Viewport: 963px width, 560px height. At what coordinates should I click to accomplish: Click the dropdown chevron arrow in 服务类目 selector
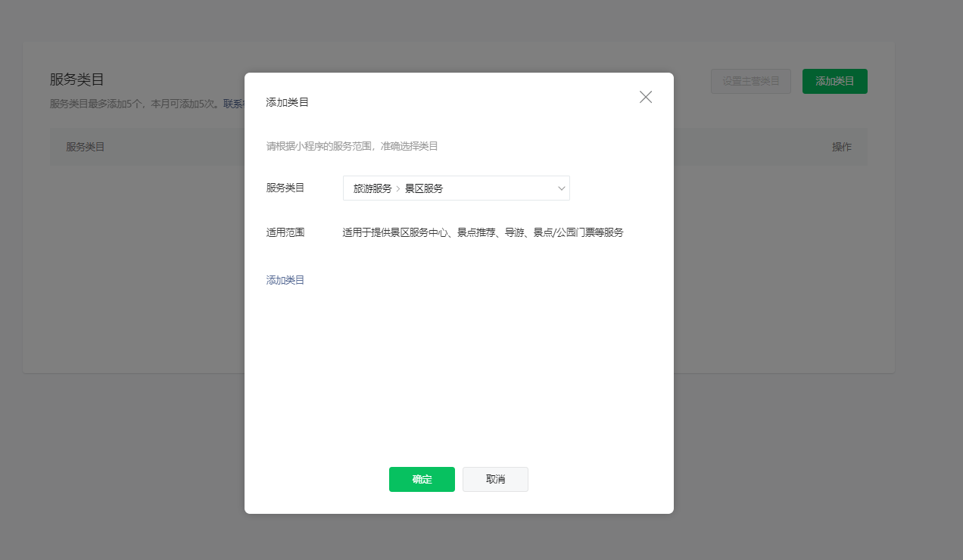561,188
